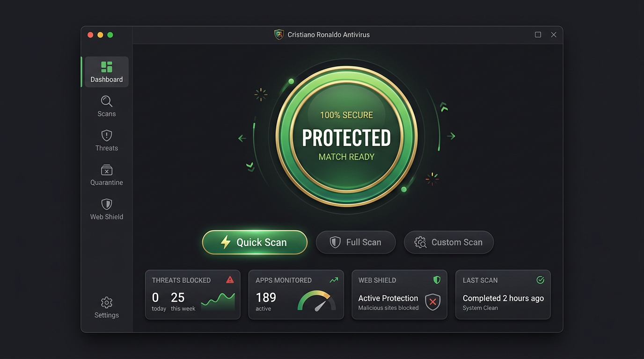Click 'Completed 2 hours ago' text

(x=503, y=298)
